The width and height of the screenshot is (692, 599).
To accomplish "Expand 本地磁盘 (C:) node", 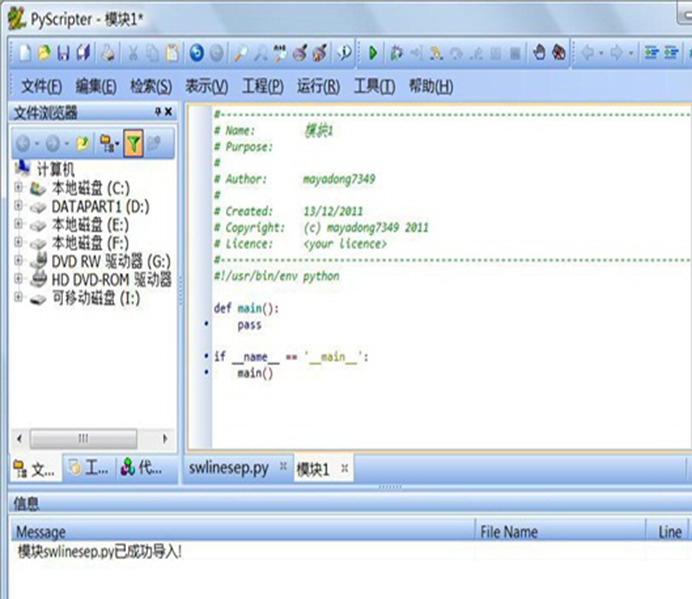I will tap(18, 187).
